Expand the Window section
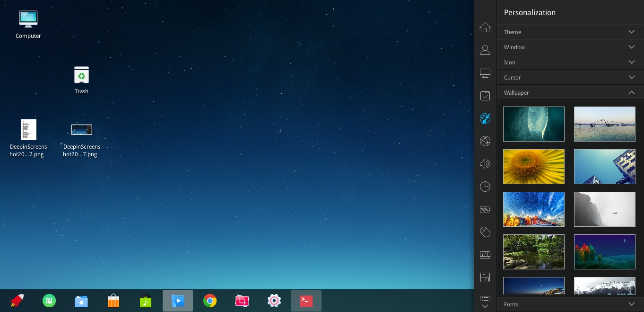The width and height of the screenshot is (644, 312). coord(570,47)
